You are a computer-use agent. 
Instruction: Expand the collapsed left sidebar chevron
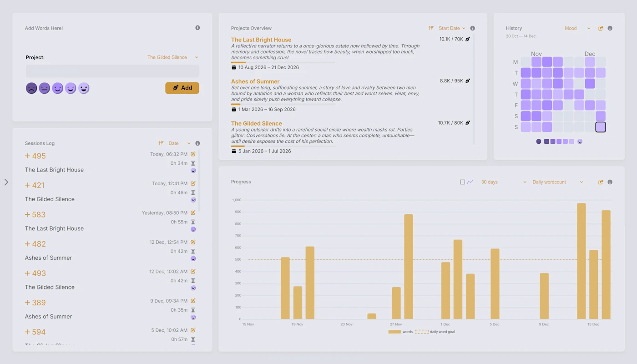click(6, 182)
